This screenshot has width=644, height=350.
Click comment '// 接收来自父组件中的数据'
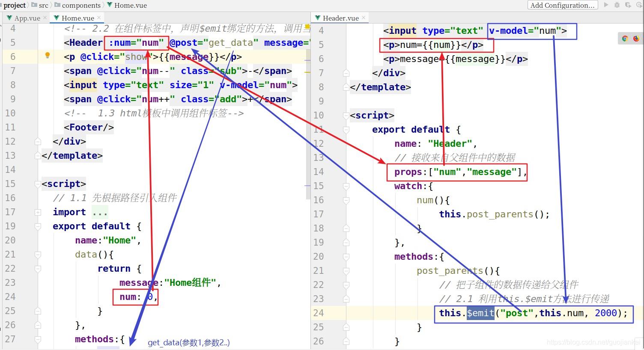click(455, 158)
